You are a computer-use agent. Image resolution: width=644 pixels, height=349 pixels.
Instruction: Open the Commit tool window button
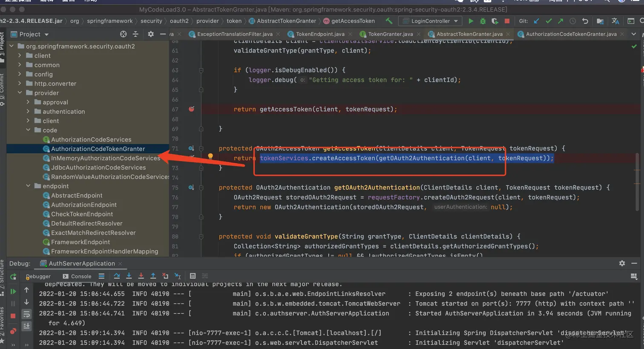(x=3, y=89)
